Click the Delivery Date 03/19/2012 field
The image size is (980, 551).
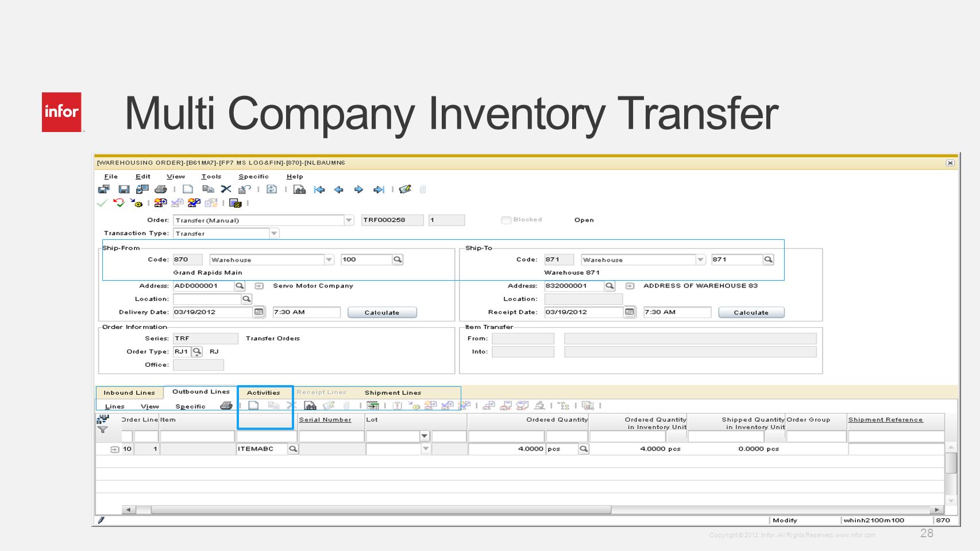(x=213, y=312)
